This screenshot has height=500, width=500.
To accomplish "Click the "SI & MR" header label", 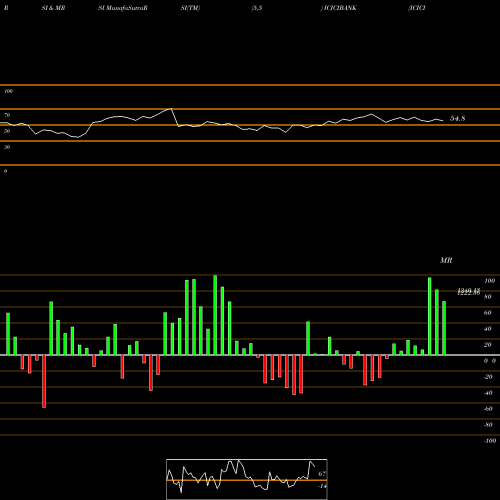I will pyautogui.click(x=53, y=8).
